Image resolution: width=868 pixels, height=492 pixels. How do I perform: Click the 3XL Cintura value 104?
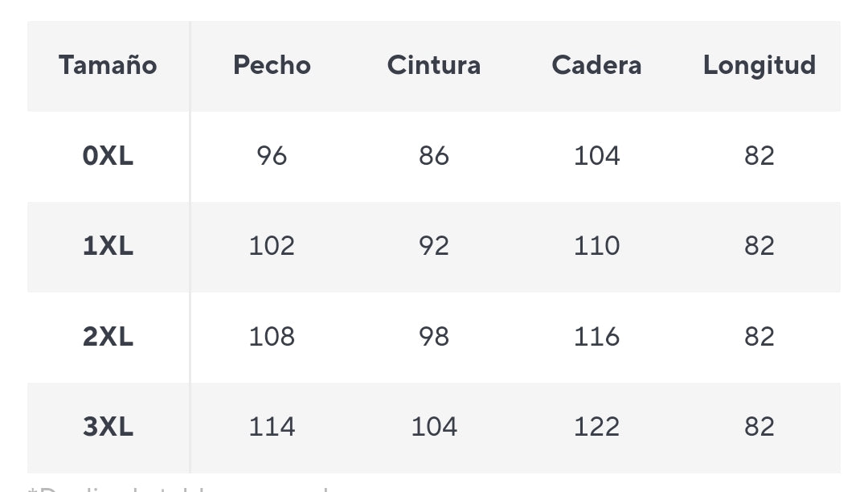434,427
